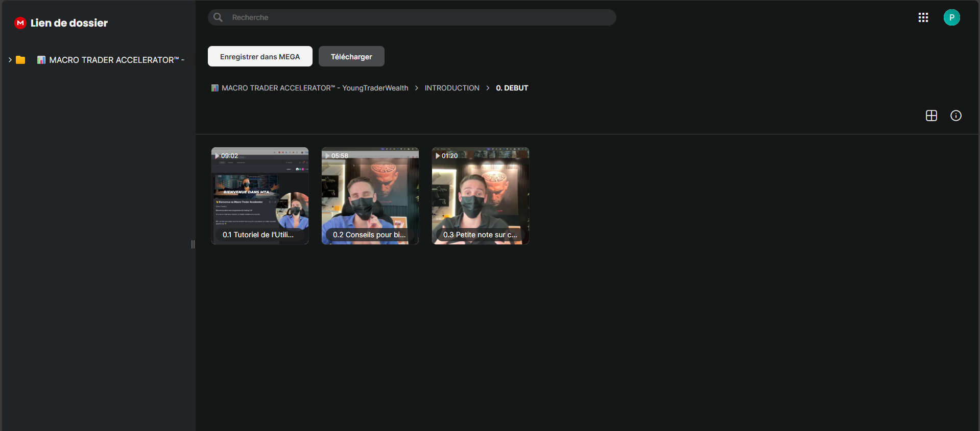Switch to grid/list view icon
Screen dimensions: 980x431
point(931,116)
